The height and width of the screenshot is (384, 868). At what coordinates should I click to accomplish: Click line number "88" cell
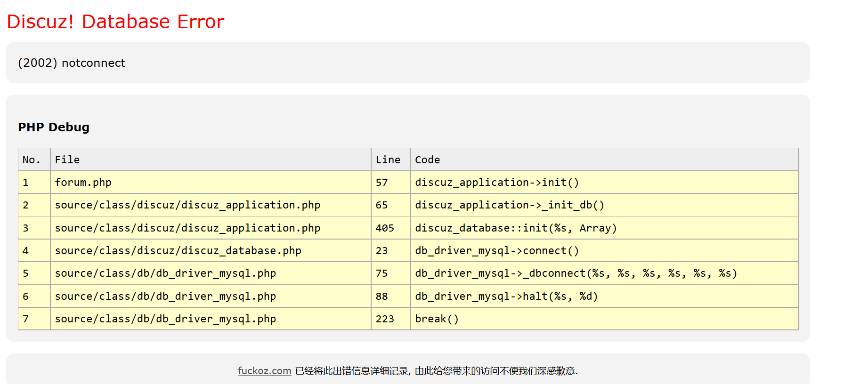click(391, 296)
